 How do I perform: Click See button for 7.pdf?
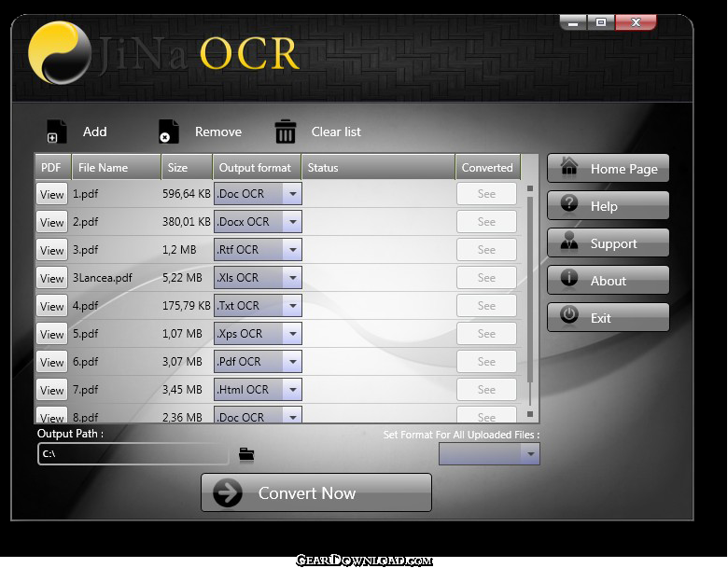click(486, 390)
